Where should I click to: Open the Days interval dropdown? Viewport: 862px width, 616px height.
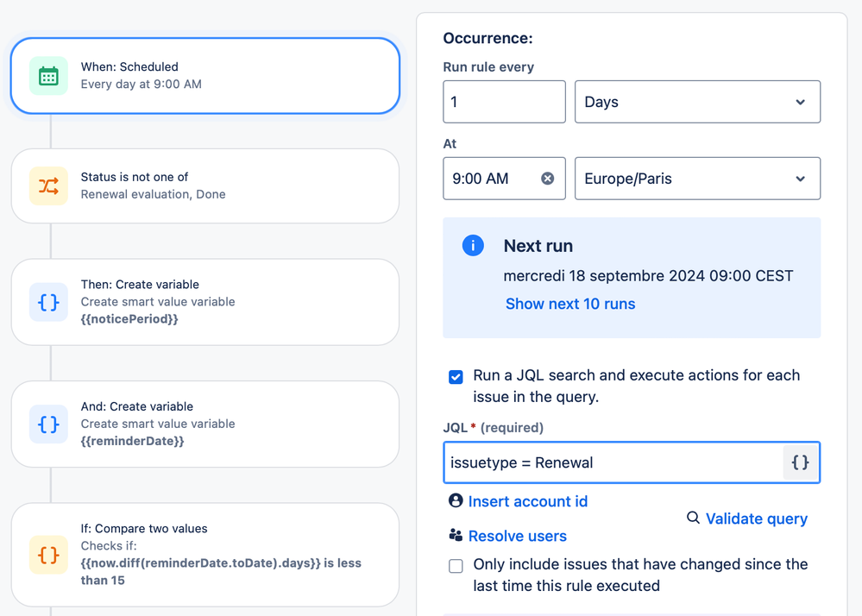[x=697, y=102]
